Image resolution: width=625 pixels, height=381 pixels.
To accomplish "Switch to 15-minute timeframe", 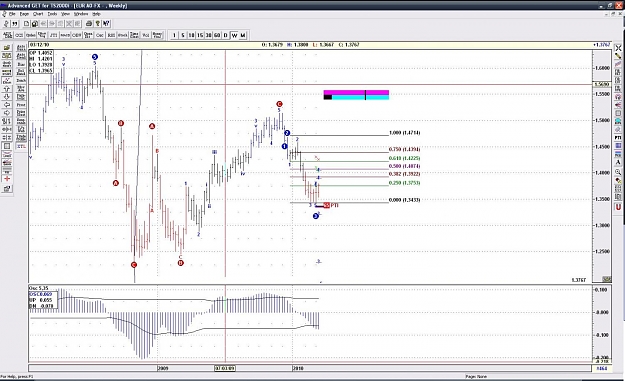I will (200, 35).
